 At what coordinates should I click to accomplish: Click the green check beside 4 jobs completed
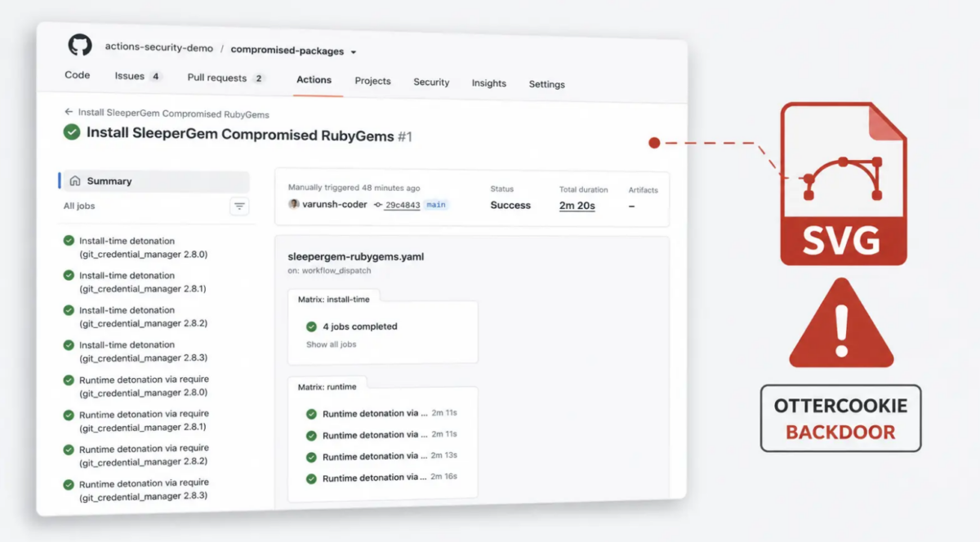[x=311, y=327]
